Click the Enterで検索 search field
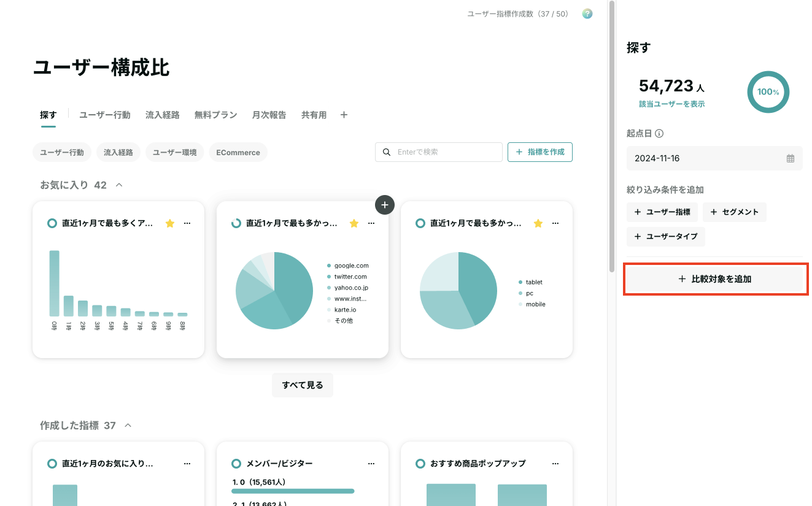 point(439,152)
